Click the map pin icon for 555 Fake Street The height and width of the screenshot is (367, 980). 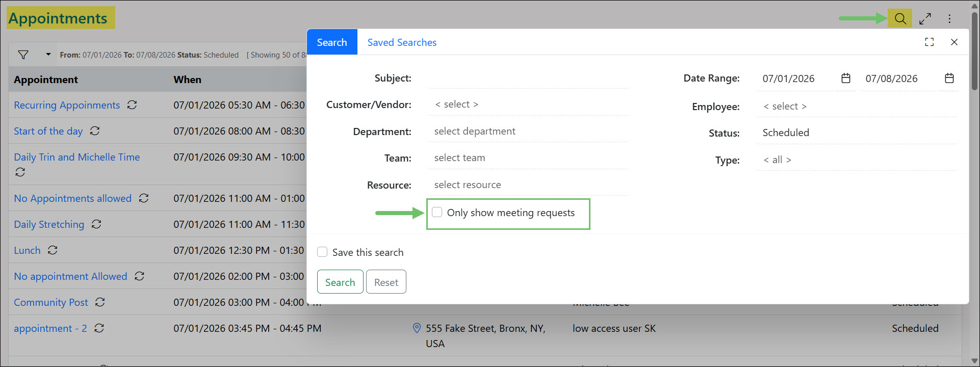coord(417,328)
